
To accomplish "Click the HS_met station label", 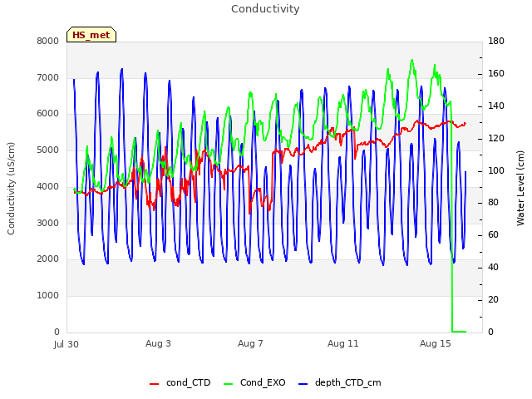I will (x=91, y=35).
